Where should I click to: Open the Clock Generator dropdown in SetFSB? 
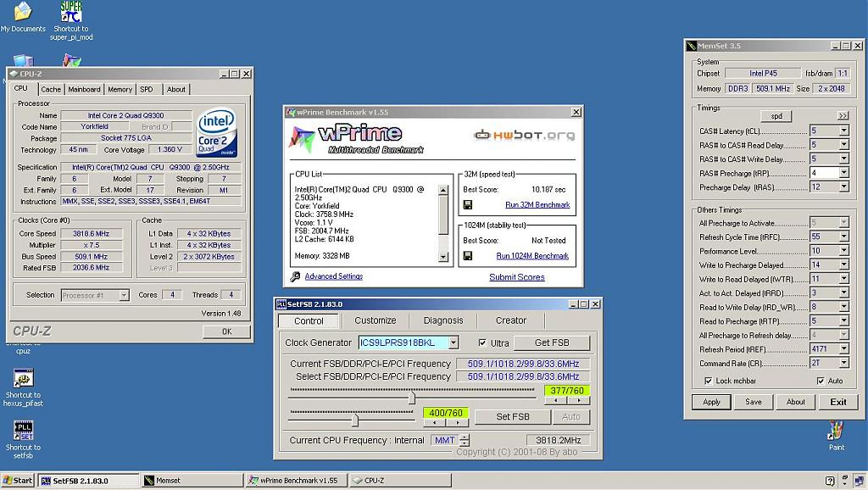click(453, 342)
